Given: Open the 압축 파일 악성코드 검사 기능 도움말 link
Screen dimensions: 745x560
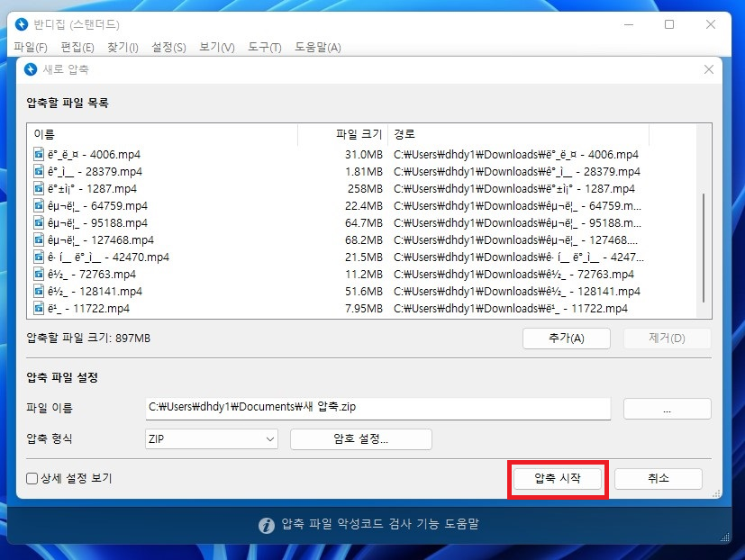Looking at the screenshot, I should [380, 524].
